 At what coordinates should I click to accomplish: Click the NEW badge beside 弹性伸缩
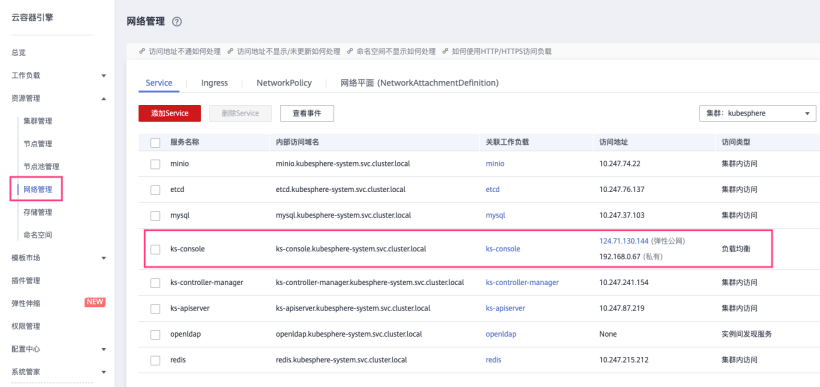click(x=95, y=302)
